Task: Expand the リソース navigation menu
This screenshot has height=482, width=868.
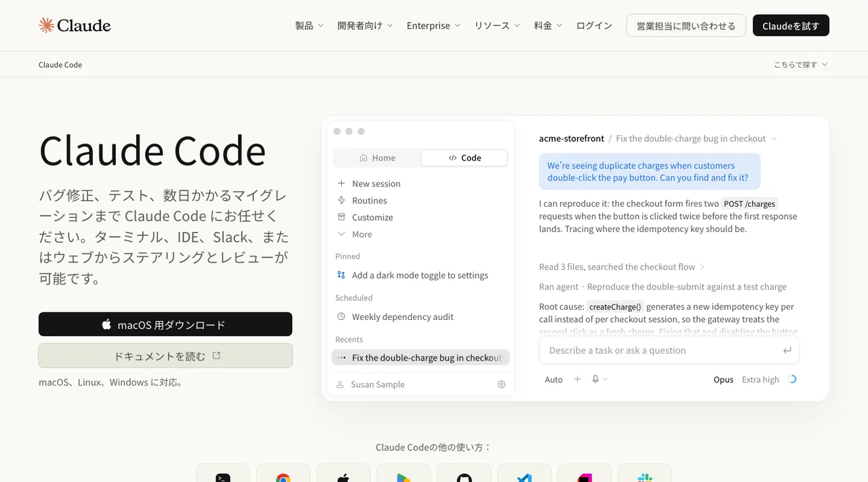Action: coord(497,26)
